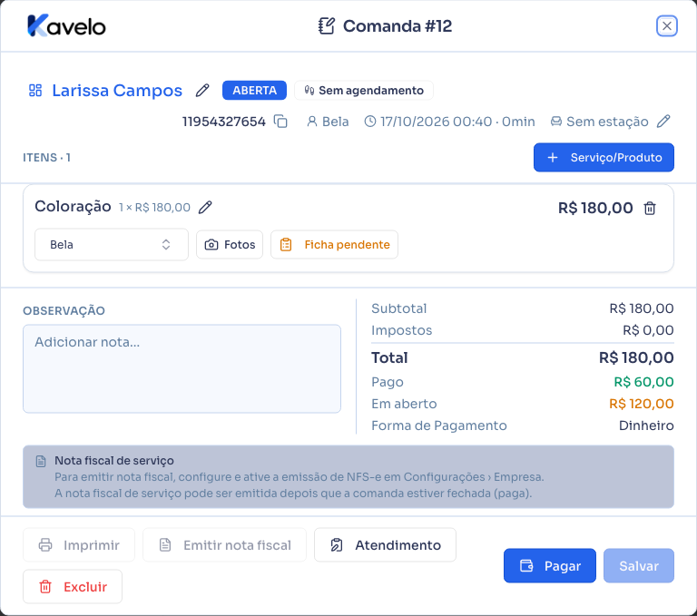Click phone number 11954327654 text
This screenshot has width=697, height=616.
224,122
